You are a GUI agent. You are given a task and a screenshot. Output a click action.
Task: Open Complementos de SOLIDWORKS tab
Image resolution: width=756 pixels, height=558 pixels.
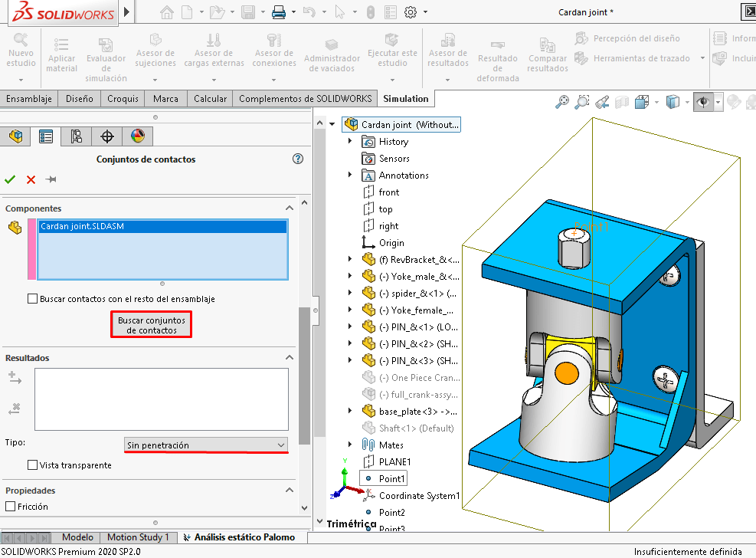click(x=305, y=98)
